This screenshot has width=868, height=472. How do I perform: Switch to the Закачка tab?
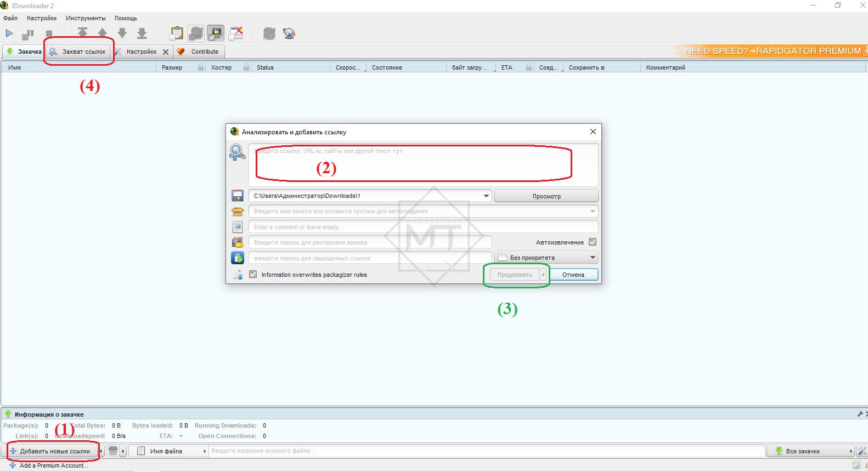[x=24, y=52]
